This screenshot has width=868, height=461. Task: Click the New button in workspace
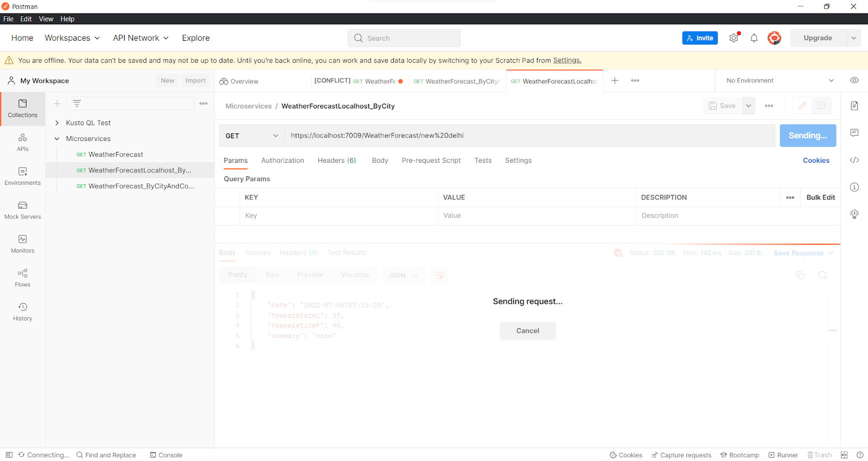tap(168, 81)
